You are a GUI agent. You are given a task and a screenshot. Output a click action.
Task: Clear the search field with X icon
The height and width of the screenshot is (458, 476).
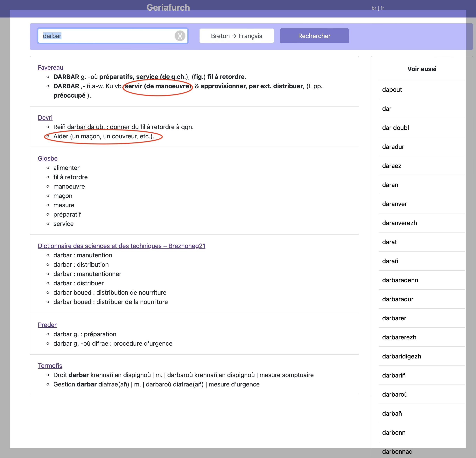click(180, 36)
